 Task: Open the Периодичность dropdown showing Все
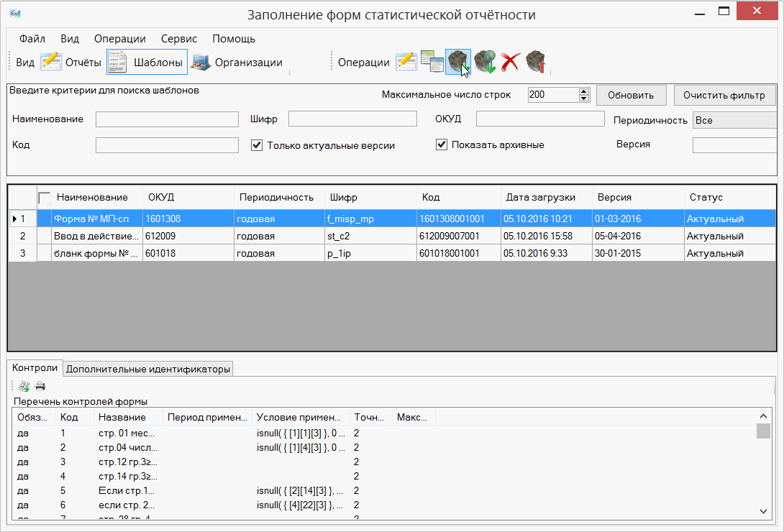tap(734, 121)
